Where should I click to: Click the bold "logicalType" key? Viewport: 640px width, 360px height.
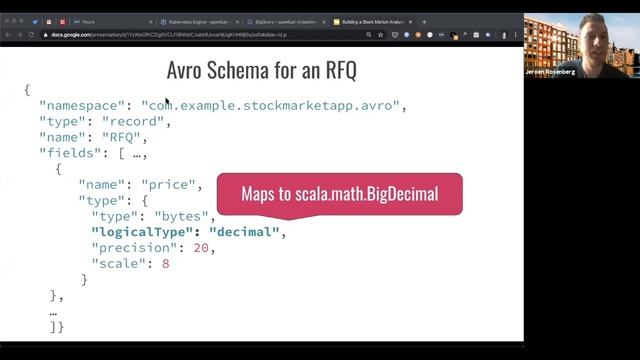pos(142,232)
